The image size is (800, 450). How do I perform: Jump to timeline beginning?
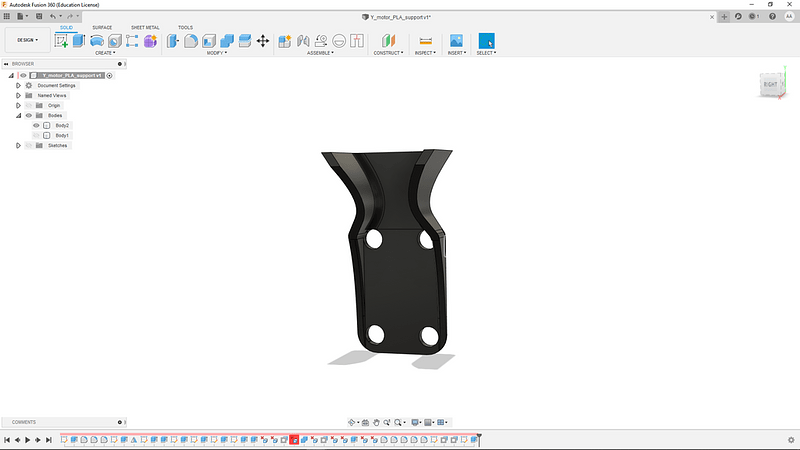click(7, 440)
